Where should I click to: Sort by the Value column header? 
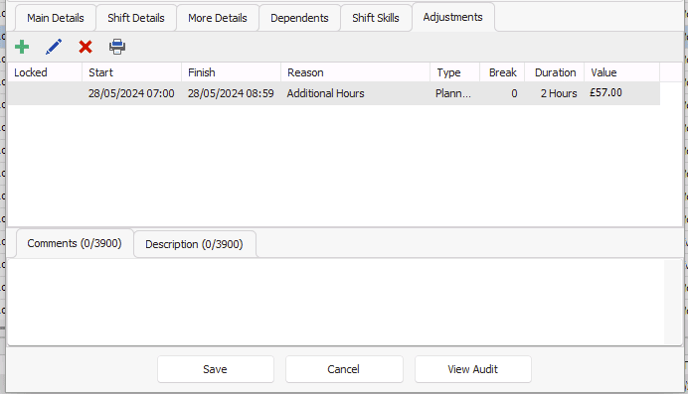[622, 72]
